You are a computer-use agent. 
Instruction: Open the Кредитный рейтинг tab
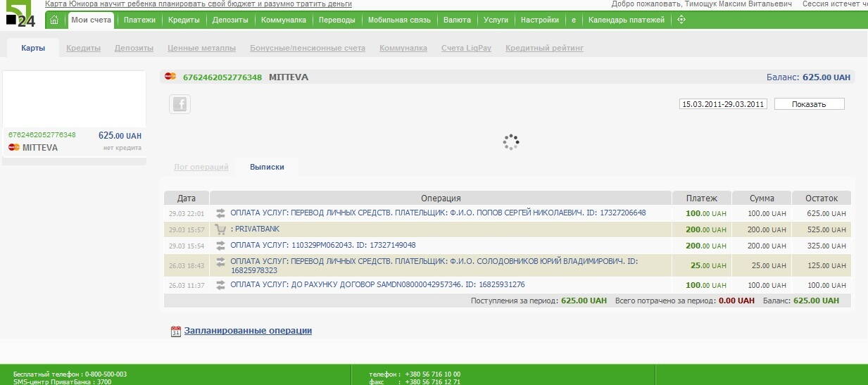click(544, 49)
